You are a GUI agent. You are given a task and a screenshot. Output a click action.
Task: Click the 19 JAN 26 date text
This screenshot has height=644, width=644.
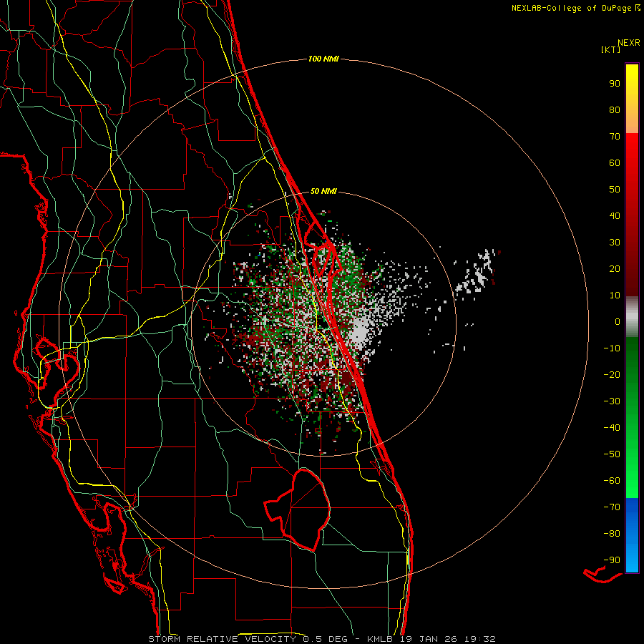429,639
